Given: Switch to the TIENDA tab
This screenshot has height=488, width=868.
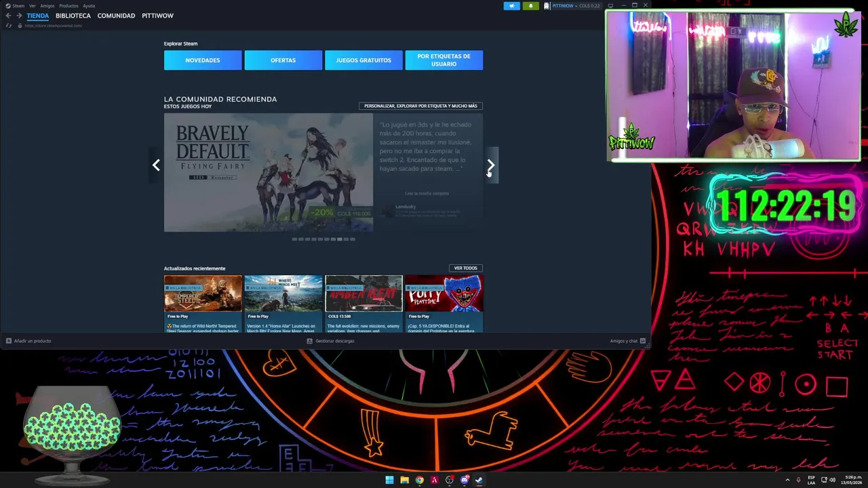Looking at the screenshot, I should [38, 16].
